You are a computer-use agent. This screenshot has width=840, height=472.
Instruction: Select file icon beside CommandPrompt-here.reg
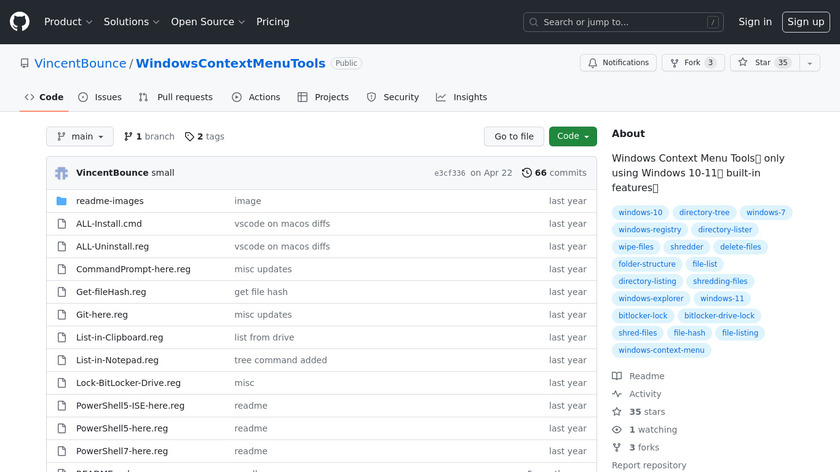point(62,269)
